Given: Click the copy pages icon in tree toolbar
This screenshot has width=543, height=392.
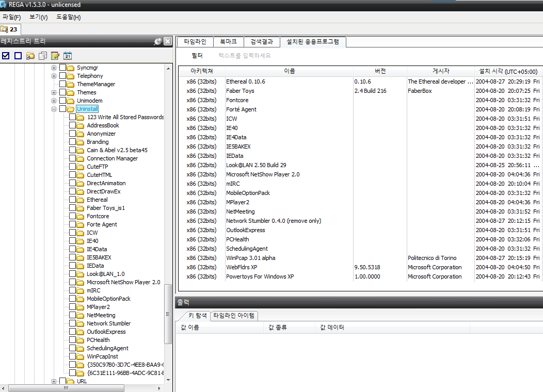Looking at the screenshot, I should [x=43, y=56].
